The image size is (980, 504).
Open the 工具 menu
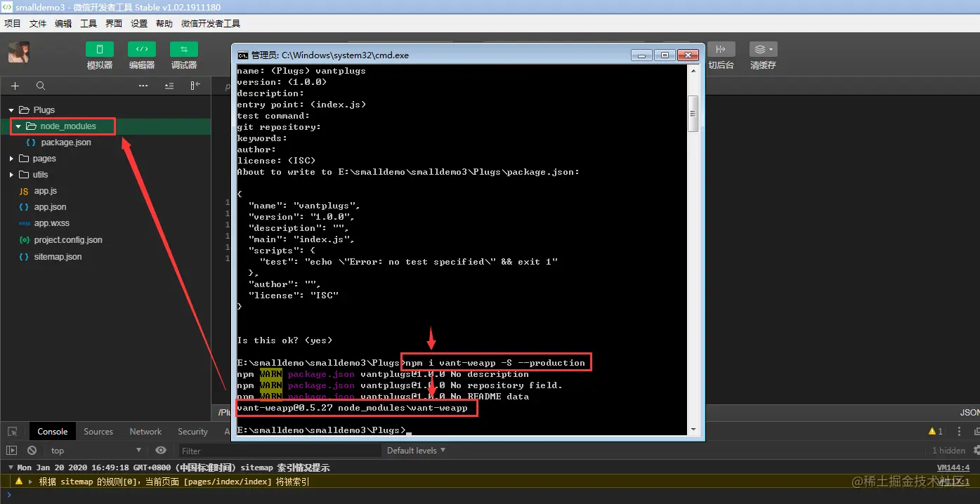tap(89, 23)
